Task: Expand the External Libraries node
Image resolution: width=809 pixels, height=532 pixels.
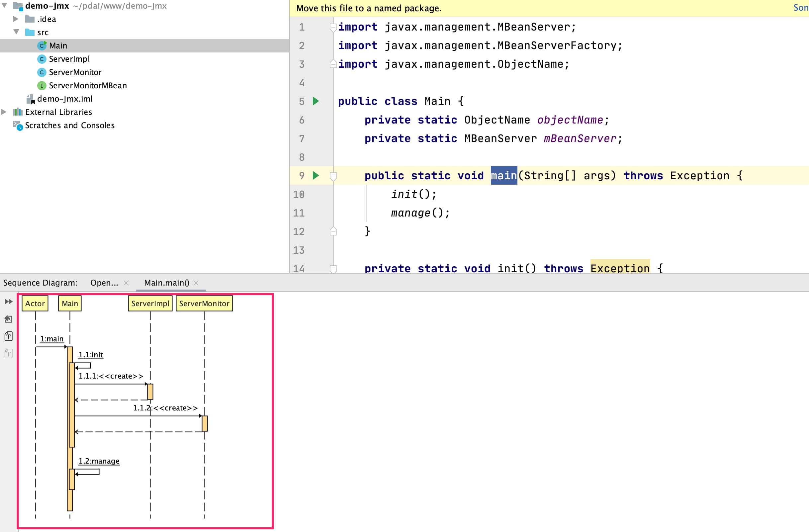Action: (4, 112)
